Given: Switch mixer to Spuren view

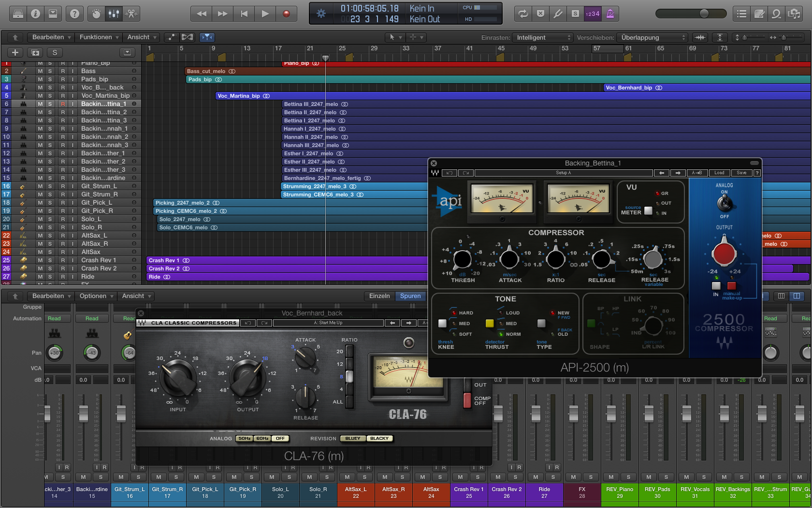Looking at the screenshot, I should tap(410, 296).
